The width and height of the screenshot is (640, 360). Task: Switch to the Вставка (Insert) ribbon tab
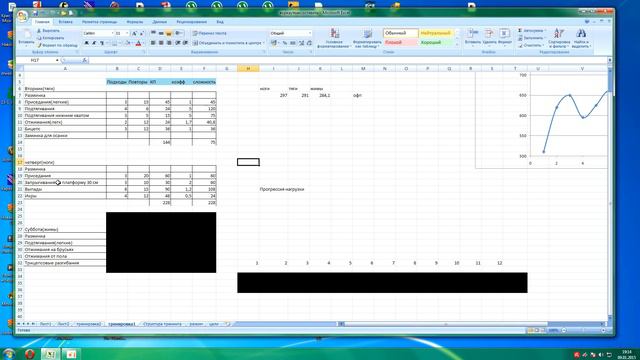(x=65, y=22)
